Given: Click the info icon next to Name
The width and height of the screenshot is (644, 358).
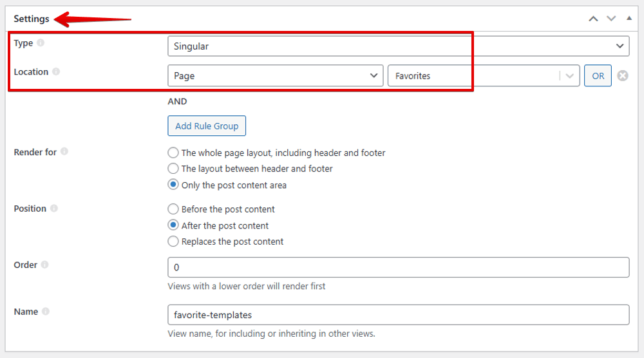Looking at the screenshot, I should [x=46, y=311].
